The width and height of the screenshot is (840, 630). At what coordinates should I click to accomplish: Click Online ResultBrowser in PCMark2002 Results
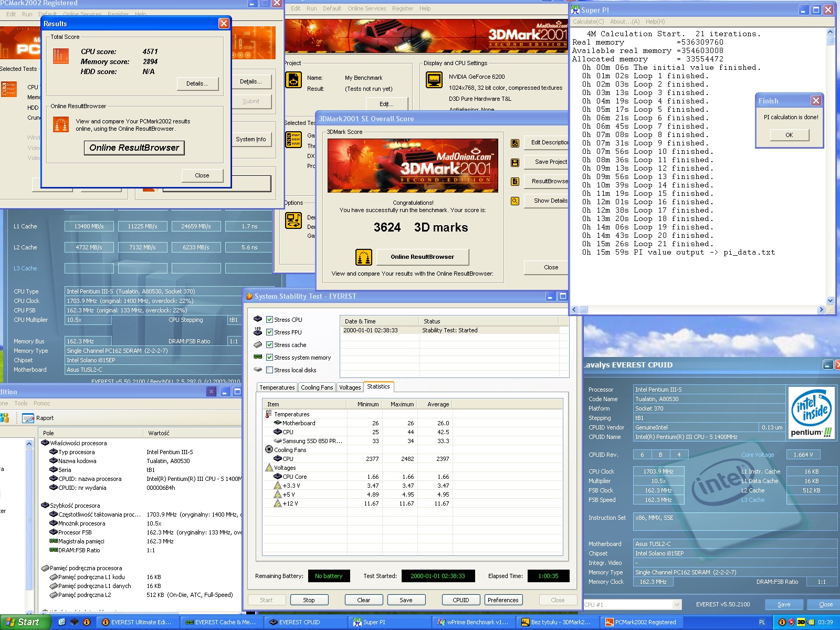[x=134, y=148]
